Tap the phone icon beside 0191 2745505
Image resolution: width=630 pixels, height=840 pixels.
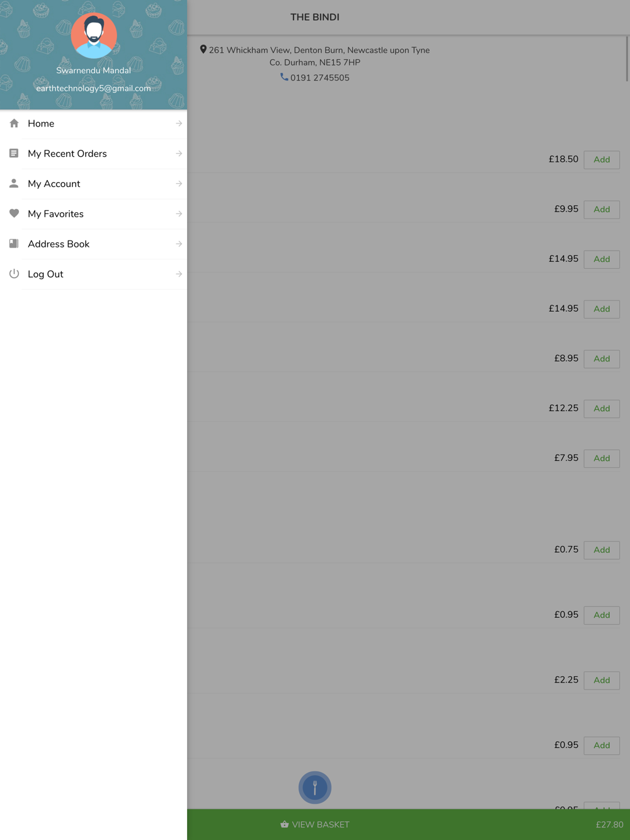[x=284, y=77]
